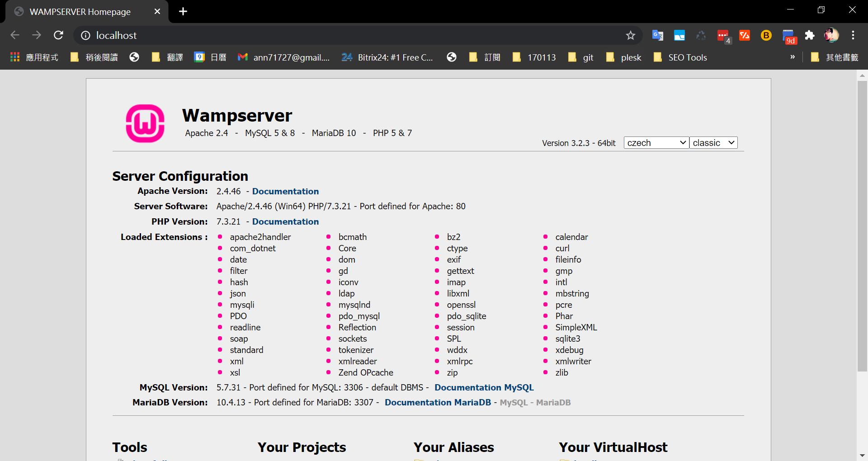Screen dimensions: 868x461
Task: Open the red extension icon with badge 4
Action: [x=723, y=36]
